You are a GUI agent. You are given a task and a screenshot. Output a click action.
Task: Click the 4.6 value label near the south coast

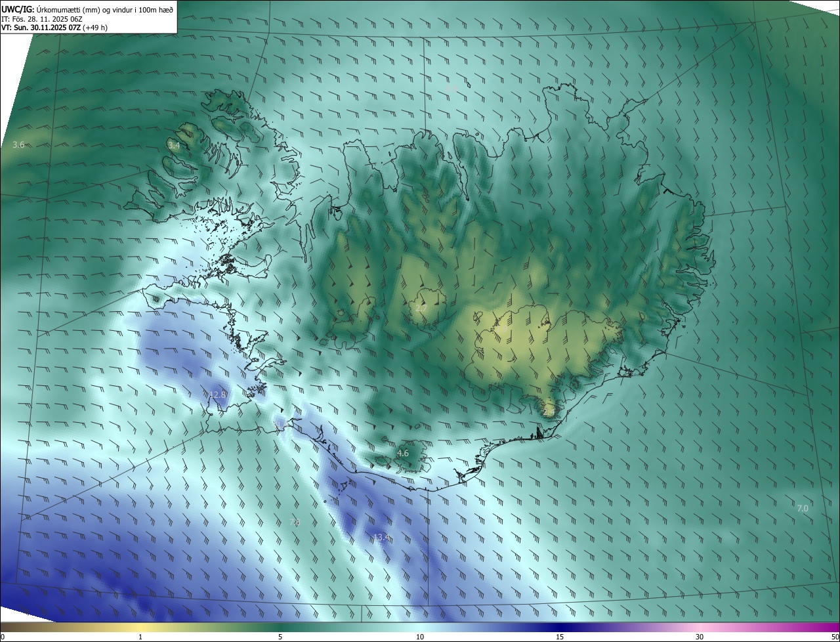[403, 453]
